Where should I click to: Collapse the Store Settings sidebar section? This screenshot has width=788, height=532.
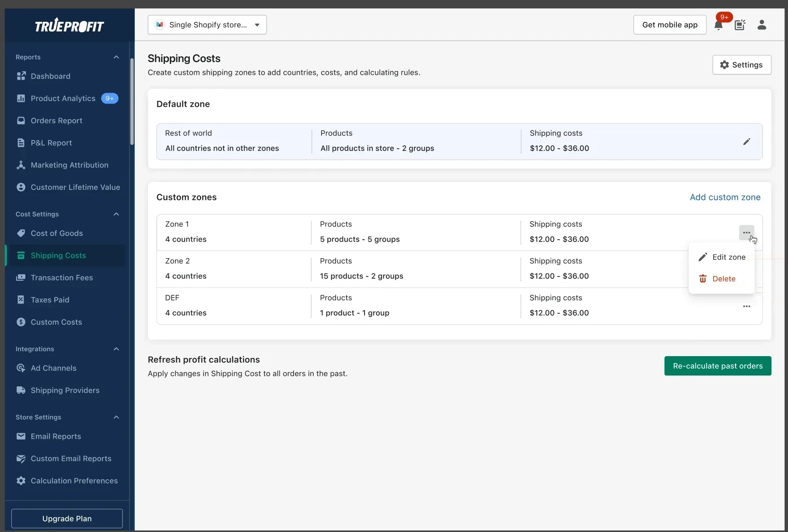click(116, 417)
